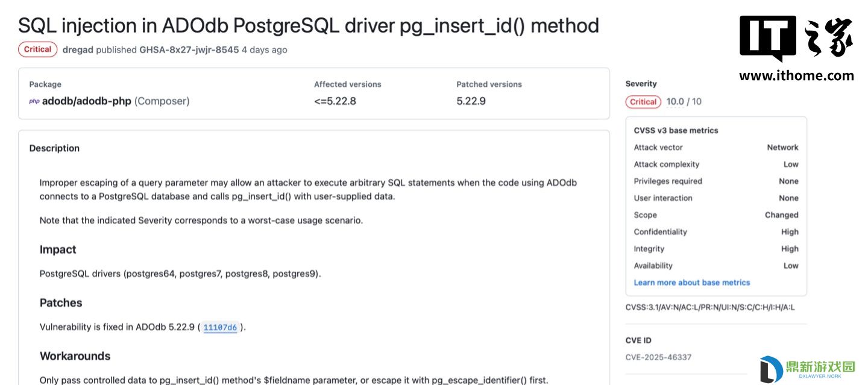868x385 pixels.
Task: Click the Confidentiality row label
Action: click(661, 231)
